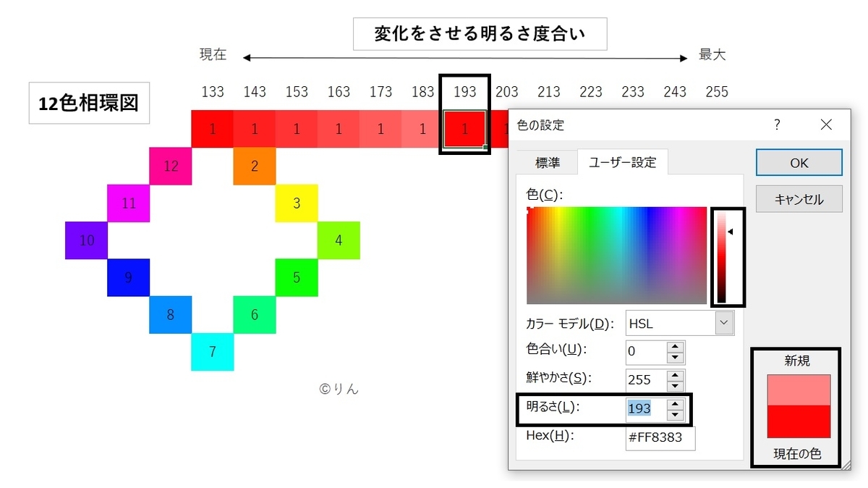Select the green cell numbered 5
This screenshot has height=488, width=868.
(296, 277)
